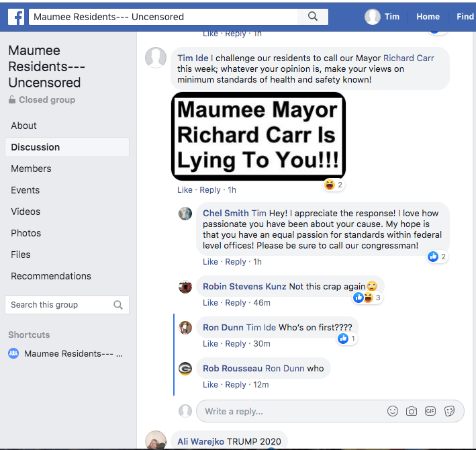Attach a photo using camera icon
The height and width of the screenshot is (450, 476).
point(412,411)
